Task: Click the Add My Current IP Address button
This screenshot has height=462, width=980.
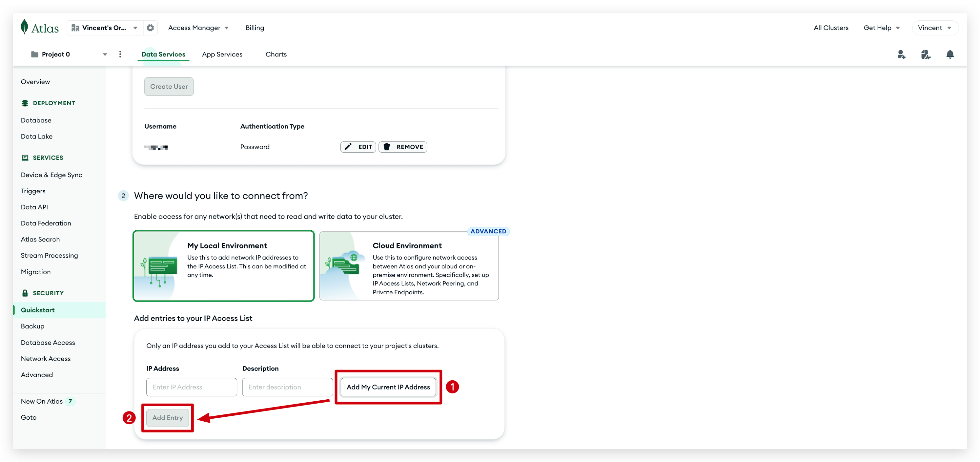Action: point(388,387)
